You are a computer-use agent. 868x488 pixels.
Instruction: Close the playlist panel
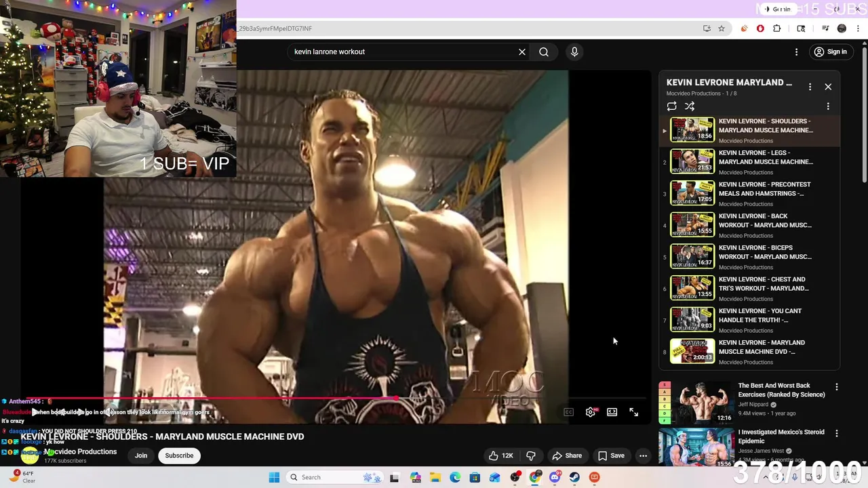tap(828, 87)
